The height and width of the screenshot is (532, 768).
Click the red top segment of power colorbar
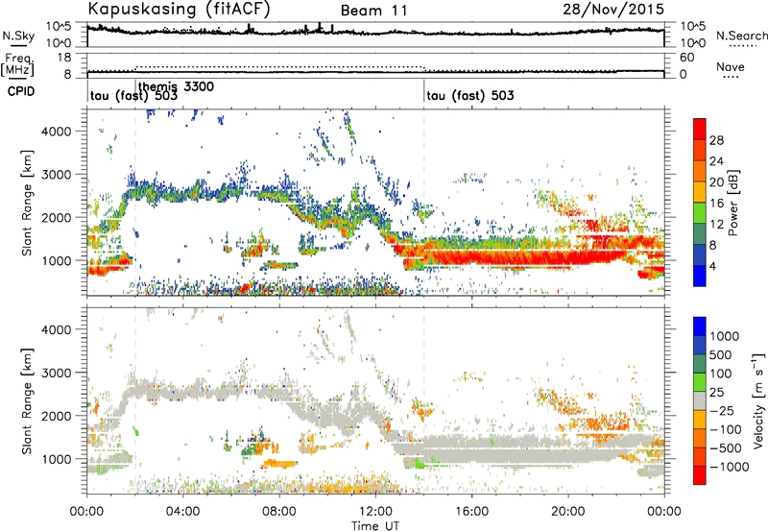700,129
